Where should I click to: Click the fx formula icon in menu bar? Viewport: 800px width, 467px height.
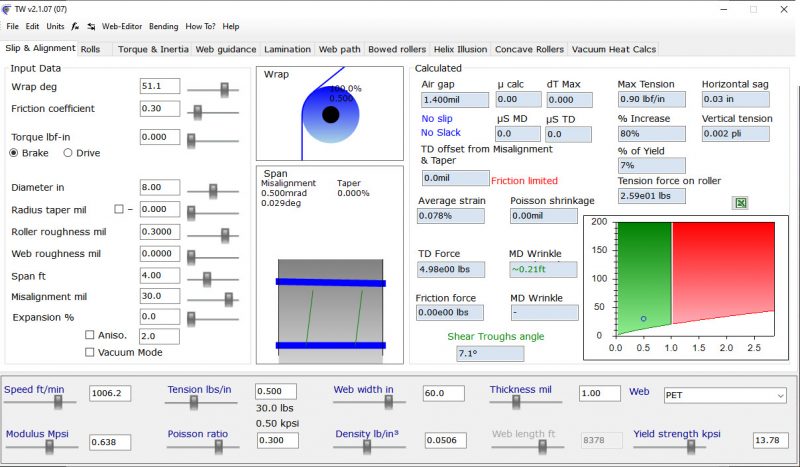click(77, 26)
